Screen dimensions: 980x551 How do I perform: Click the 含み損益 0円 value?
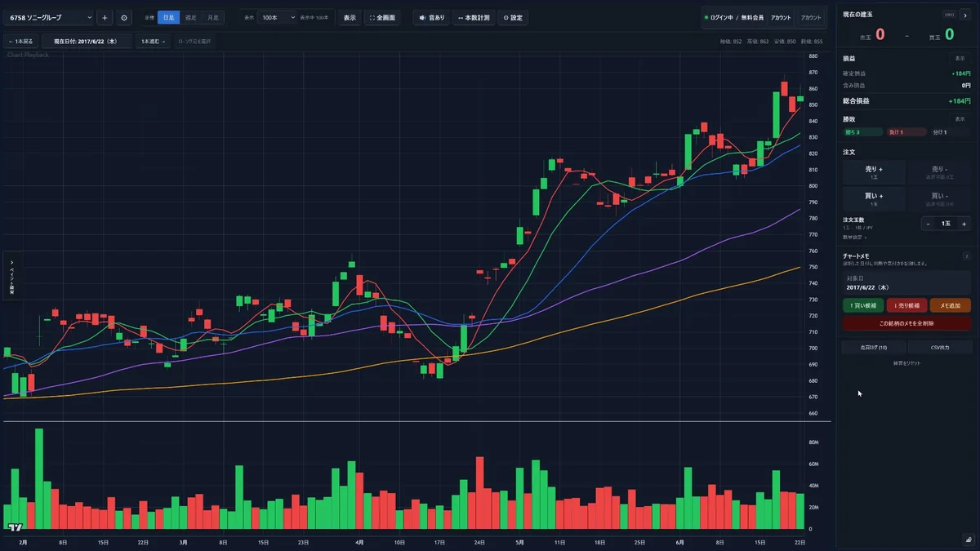[x=966, y=85]
